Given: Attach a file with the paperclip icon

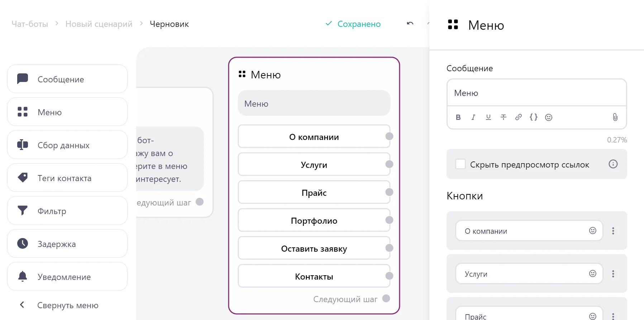Looking at the screenshot, I should [x=615, y=117].
